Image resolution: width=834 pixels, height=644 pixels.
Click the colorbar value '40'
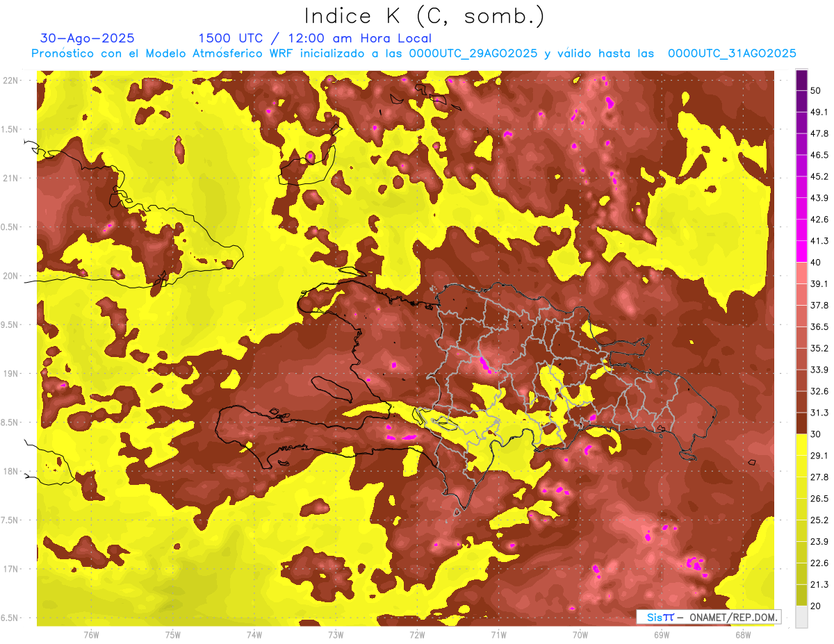(x=817, y=262)
